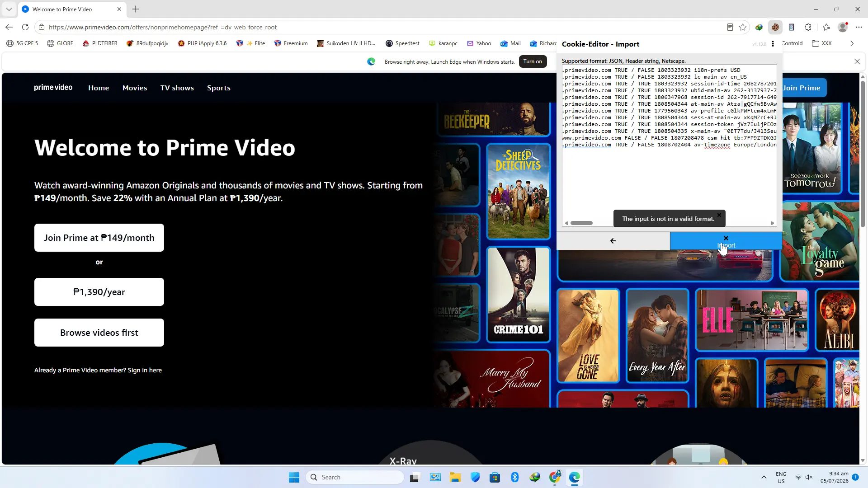Open the Every Year After poster
This screenshot has width=868, height=488.
(x=658, y=335)
